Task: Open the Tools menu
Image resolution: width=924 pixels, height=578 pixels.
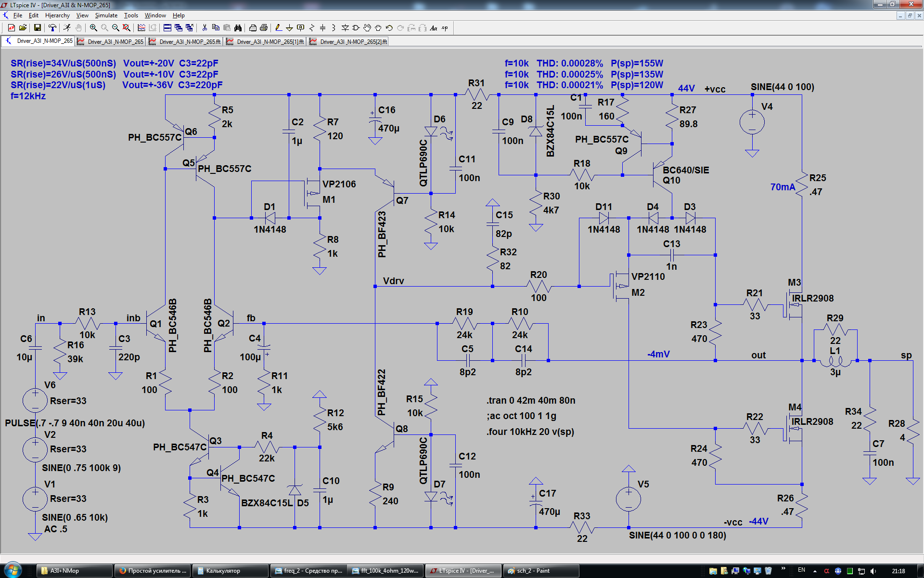Action: pos(131,15)
